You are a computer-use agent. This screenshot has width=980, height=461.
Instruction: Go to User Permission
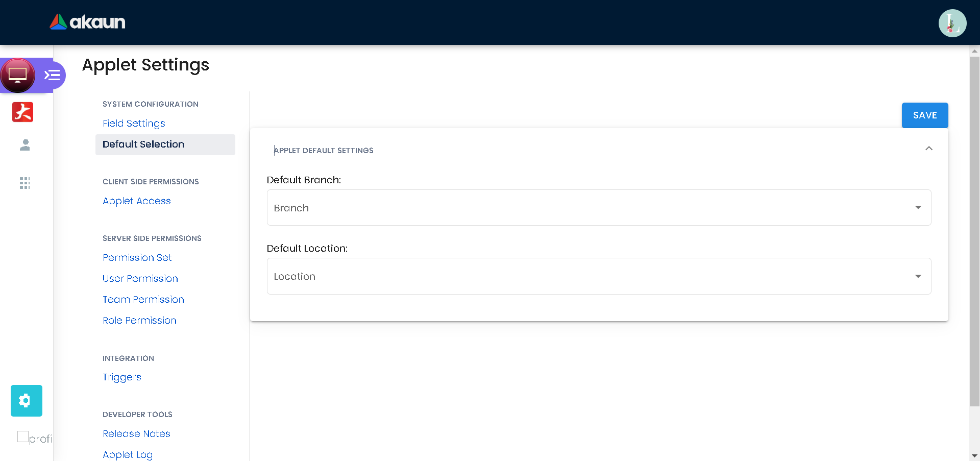click(x=140, y=279)
